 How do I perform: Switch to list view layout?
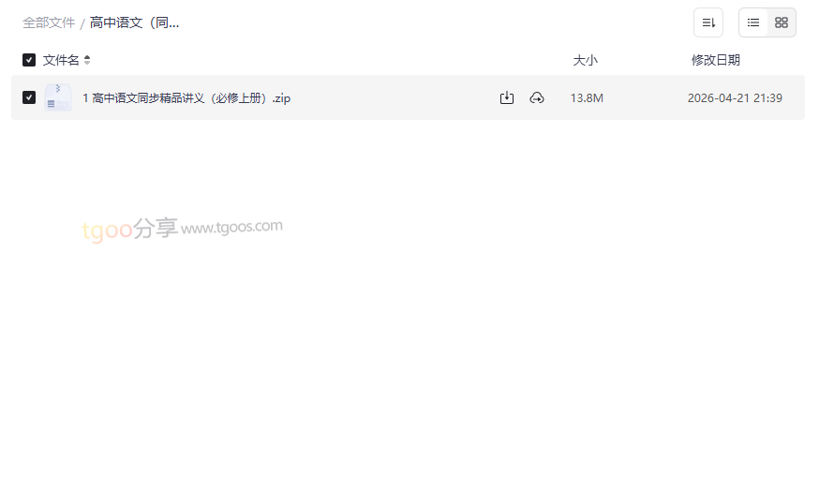point(753,22)
